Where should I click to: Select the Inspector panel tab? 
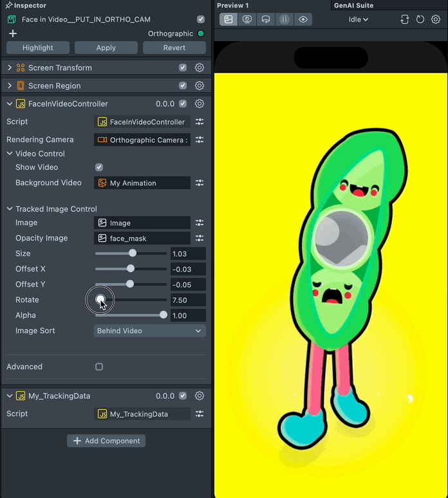[30, 5]
